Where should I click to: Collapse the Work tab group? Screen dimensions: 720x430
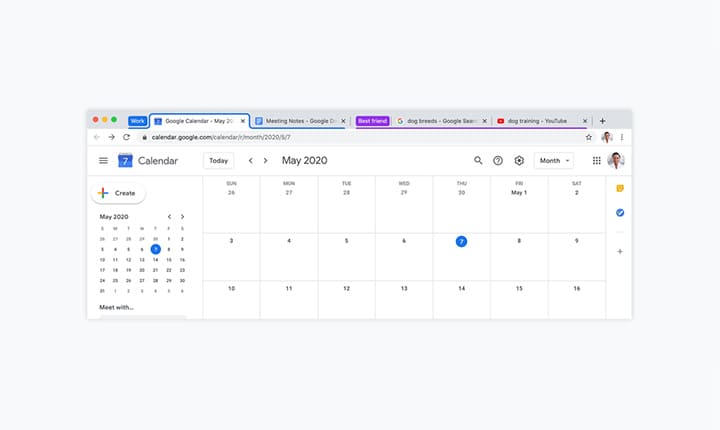tap(137, 121)
